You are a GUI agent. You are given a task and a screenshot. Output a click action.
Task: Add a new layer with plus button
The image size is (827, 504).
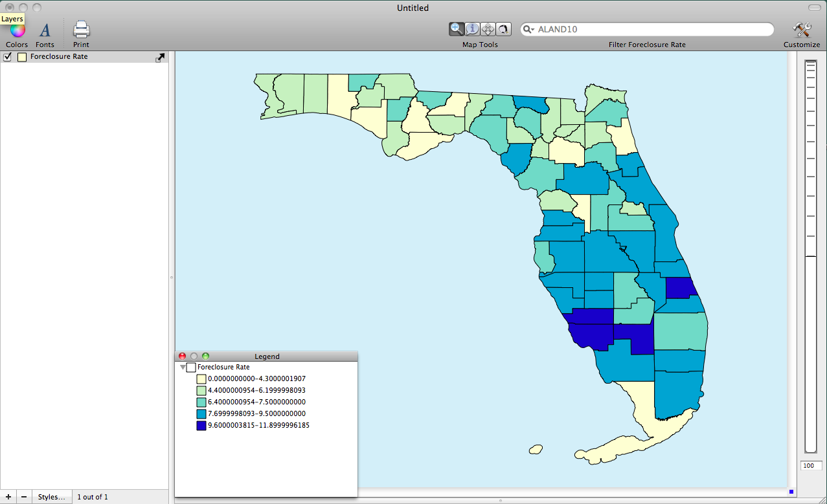[8, 497]
